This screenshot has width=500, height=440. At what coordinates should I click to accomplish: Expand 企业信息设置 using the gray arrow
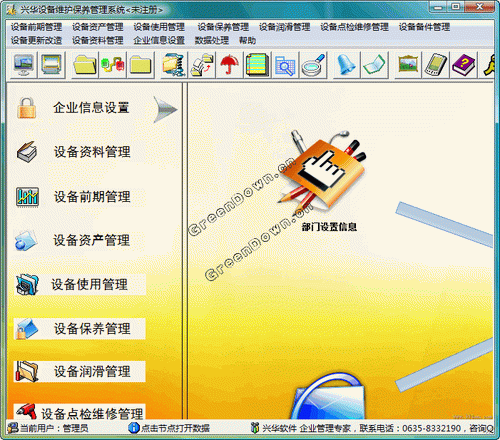click(x=165, y=109)
